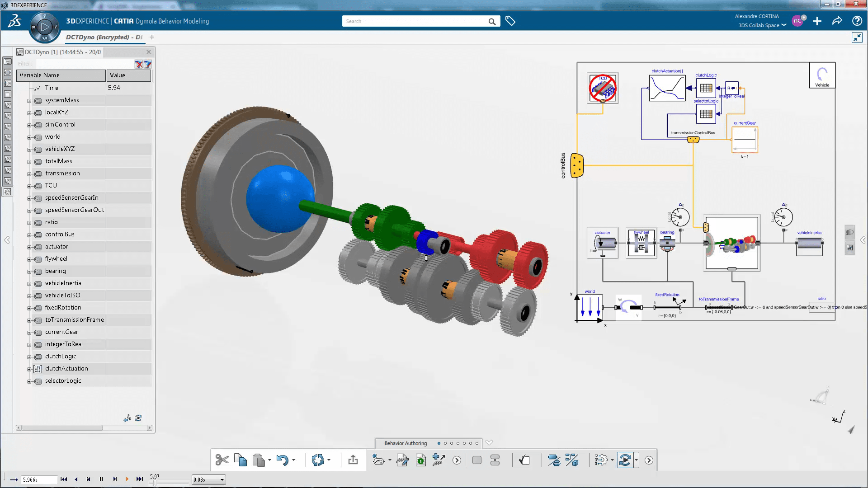The width and height of the screenshot is (868, 488).
Task: Click the green documentation info icon
Action: [420, 460]
